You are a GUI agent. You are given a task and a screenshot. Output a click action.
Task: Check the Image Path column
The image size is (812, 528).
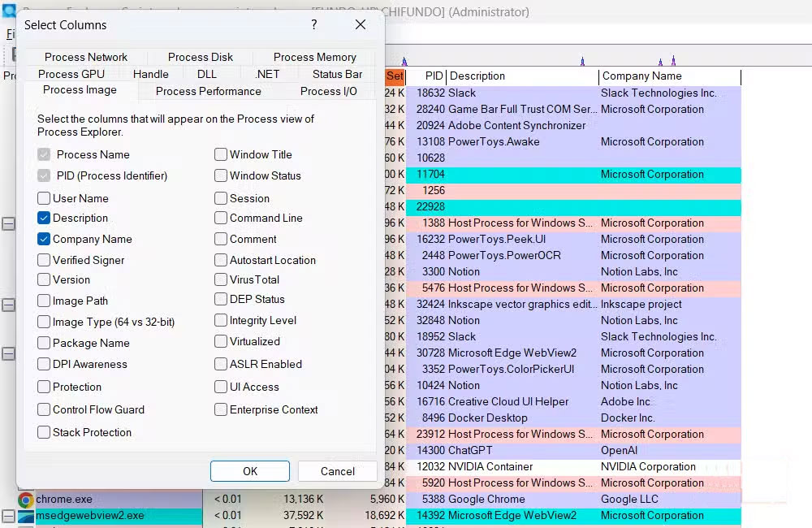(44, 301)
